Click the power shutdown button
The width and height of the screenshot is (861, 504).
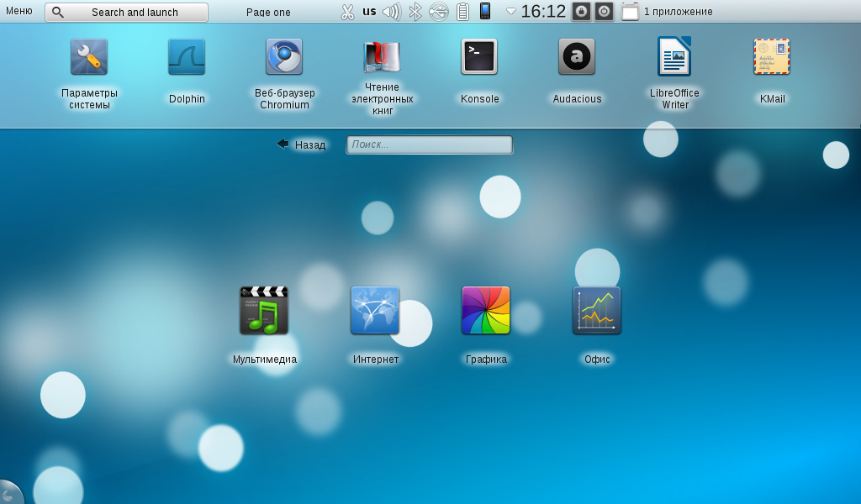pos(604,12)
